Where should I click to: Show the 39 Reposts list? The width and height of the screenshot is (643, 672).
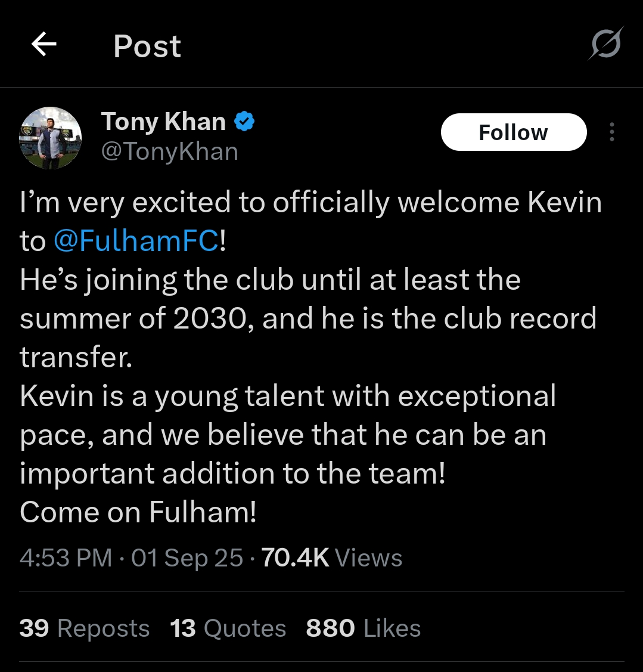click(x=85, y=628)
